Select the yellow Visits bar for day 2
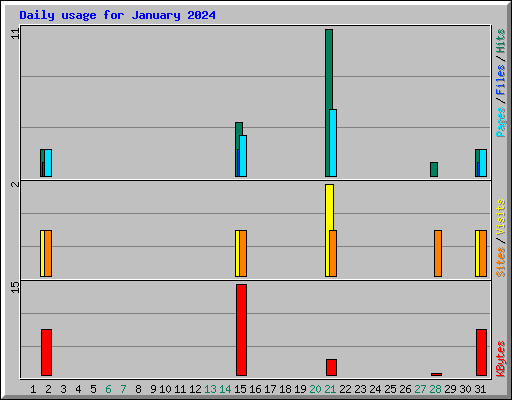This screenshot has height=400, width=512. pyautogui.click(x=42, y=253)
